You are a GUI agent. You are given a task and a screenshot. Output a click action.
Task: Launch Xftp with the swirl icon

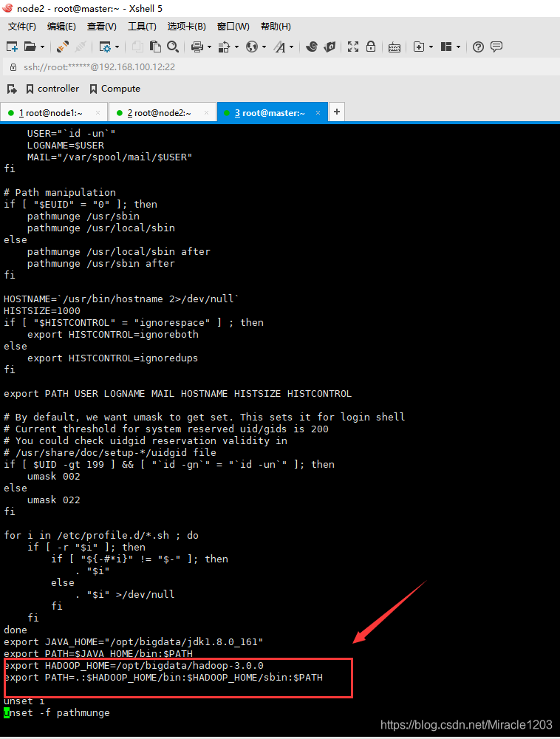pyautogui.click(x=311, y=47)
